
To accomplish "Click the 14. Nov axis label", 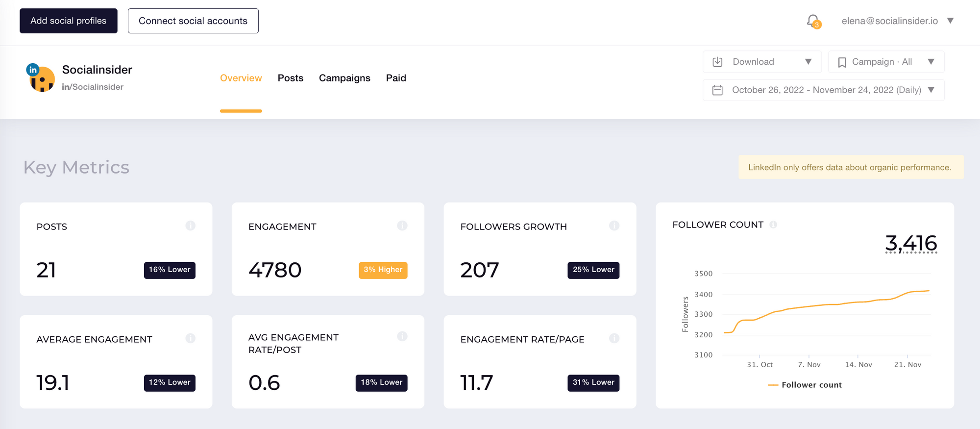I will [x=858, y=365].
